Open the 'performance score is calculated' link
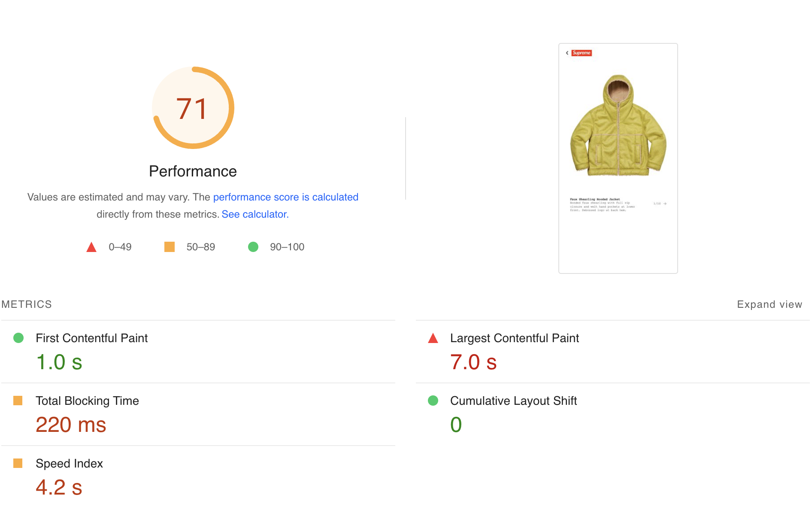812x510 pixels. pos(285,197)
